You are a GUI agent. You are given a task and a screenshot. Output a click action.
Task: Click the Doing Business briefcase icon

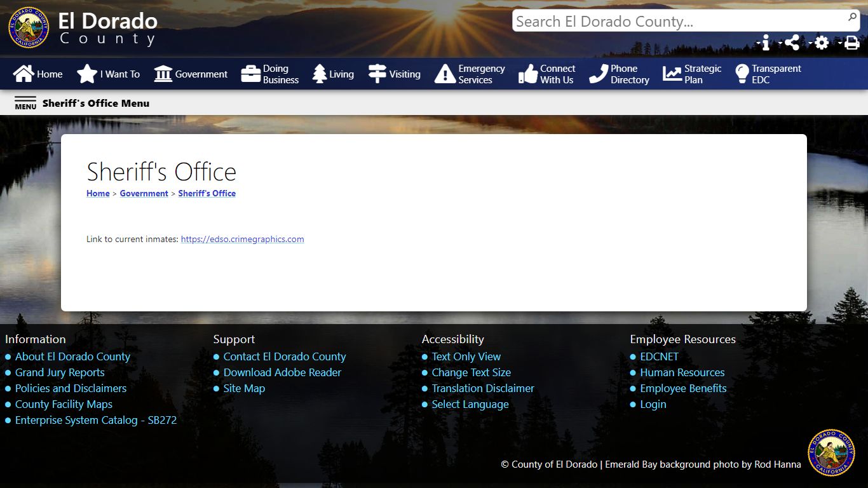click(x=251, y=74)
